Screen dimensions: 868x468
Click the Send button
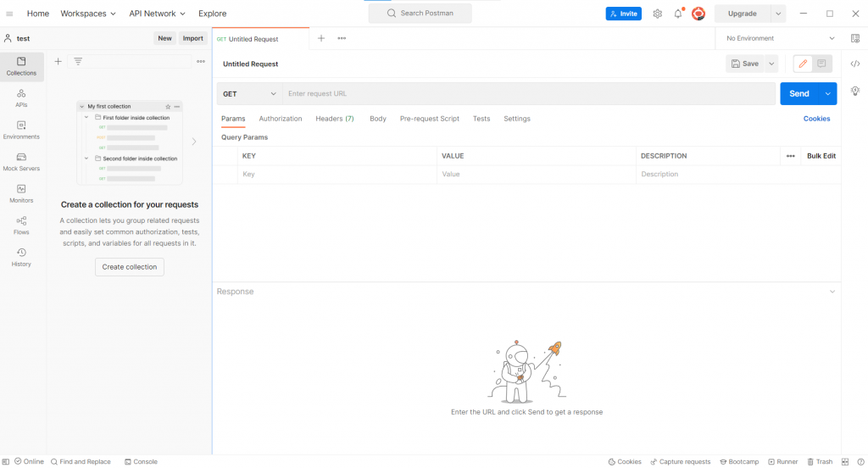799,93
